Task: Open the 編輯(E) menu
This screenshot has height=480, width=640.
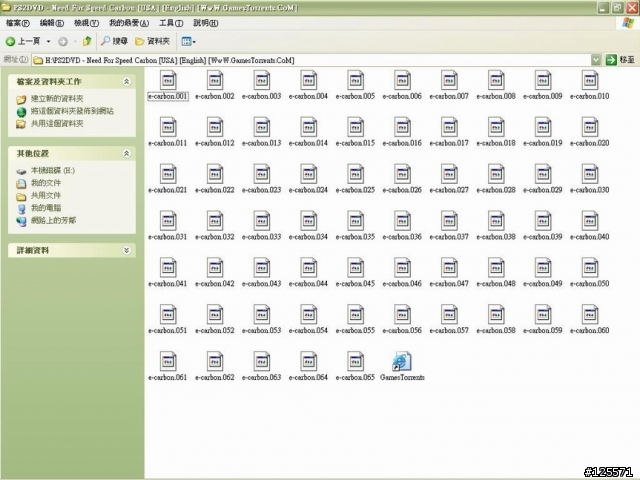Action: [x=51, y=23]
